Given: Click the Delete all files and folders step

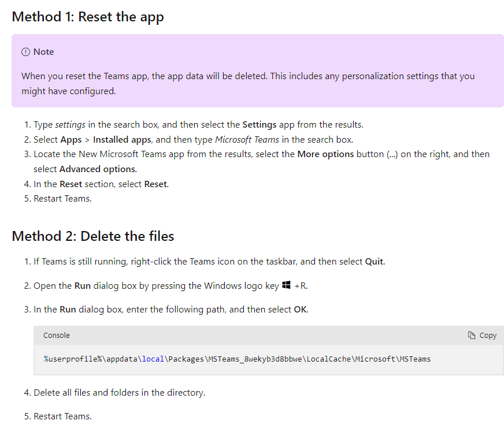Looking at the screenshot, I should 119,393.
